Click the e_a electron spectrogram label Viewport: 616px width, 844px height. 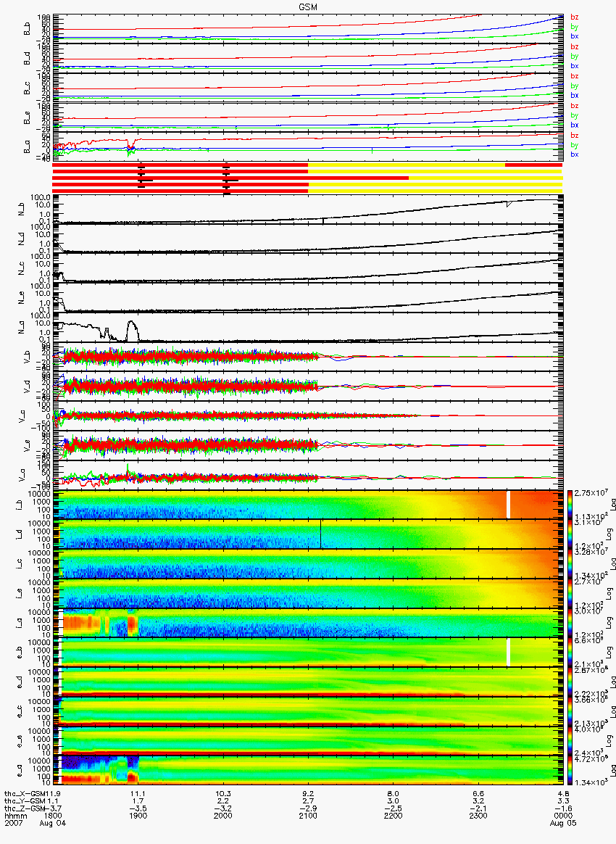point(18,770)
